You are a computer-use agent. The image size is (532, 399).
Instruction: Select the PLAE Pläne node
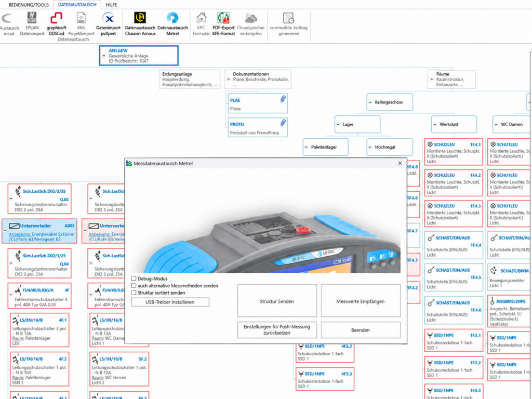click(x=258, y=103)
